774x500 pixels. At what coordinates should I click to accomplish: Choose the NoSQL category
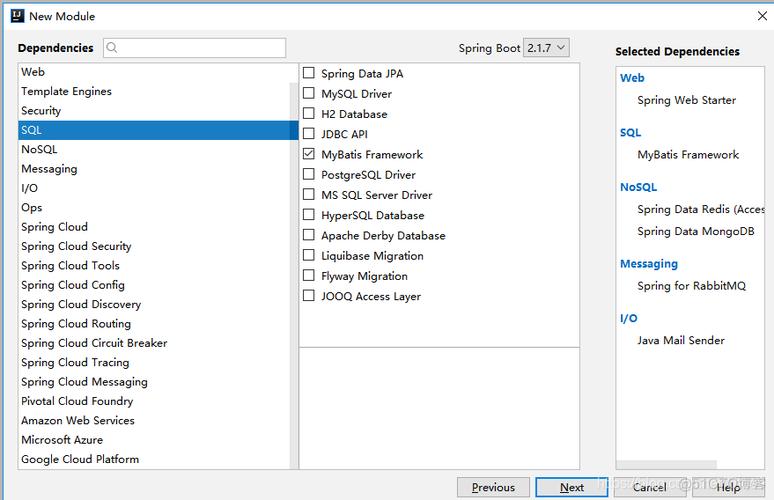(154, 149)
